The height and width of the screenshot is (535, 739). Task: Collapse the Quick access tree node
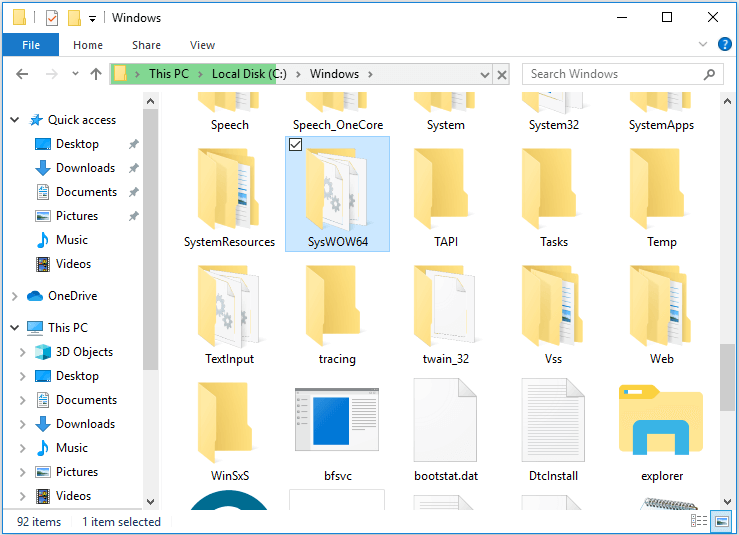[x=15, y=120]
